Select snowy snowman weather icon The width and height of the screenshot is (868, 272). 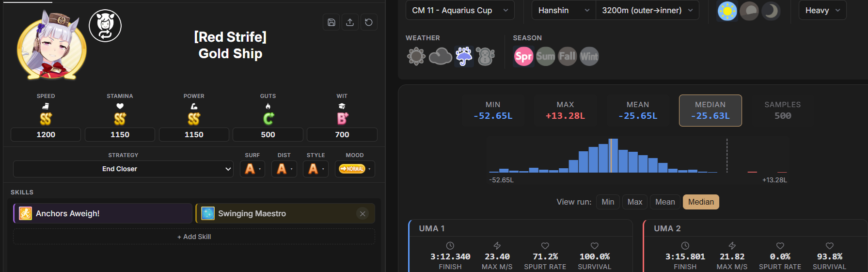coord(486,56)
